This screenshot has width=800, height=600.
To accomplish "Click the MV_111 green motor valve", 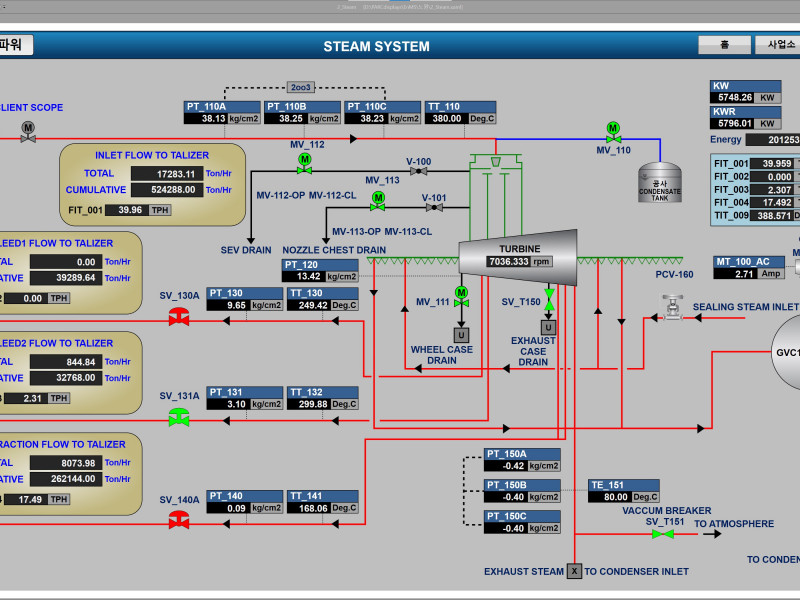I will coord(461,297).
